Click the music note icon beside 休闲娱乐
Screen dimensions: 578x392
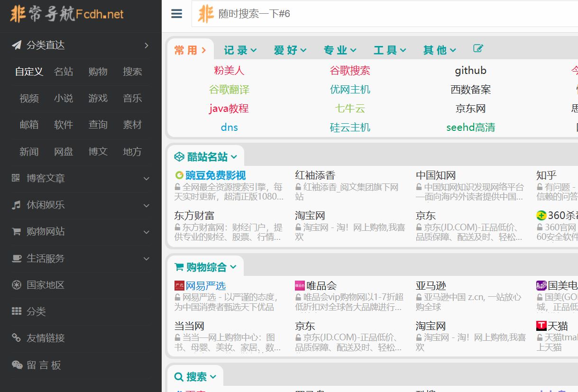[16, 205]
